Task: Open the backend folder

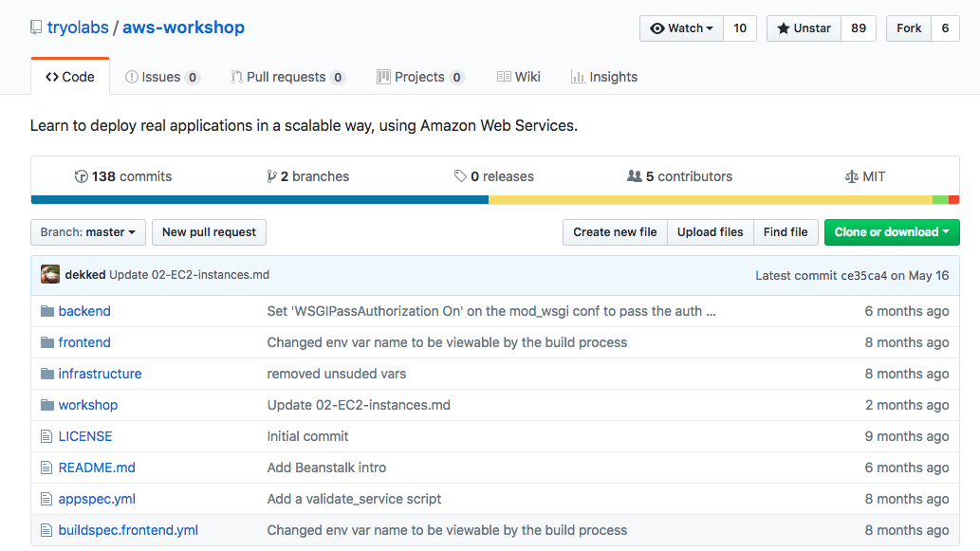Action: tap(84, 311)
